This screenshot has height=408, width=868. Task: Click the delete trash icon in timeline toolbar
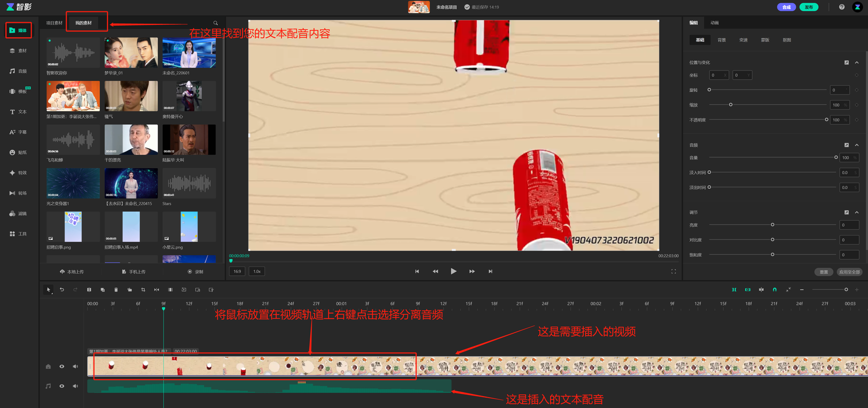(116, 290)
